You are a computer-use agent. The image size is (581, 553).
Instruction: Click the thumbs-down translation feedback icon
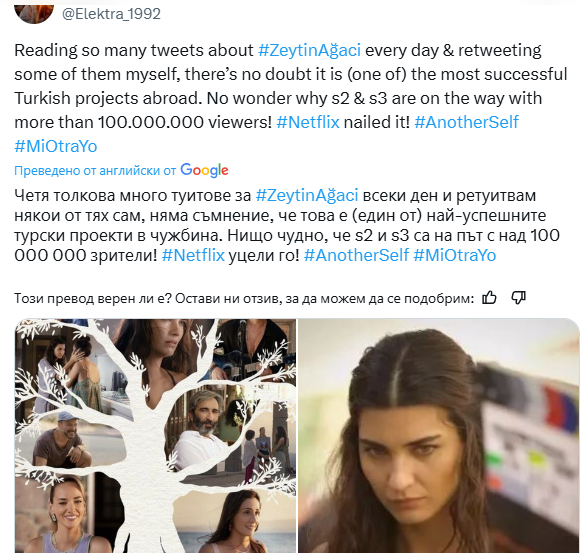518,298
